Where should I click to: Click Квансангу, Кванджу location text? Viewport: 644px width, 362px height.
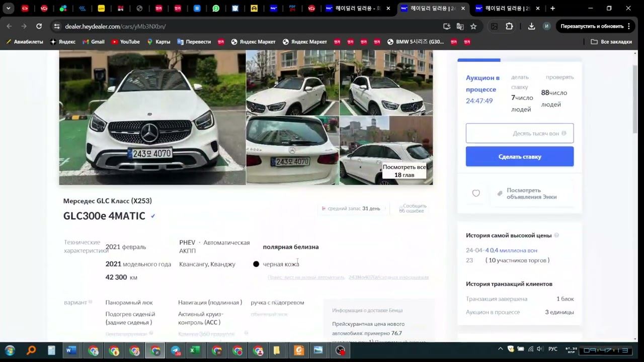click(x=207, y=264)
